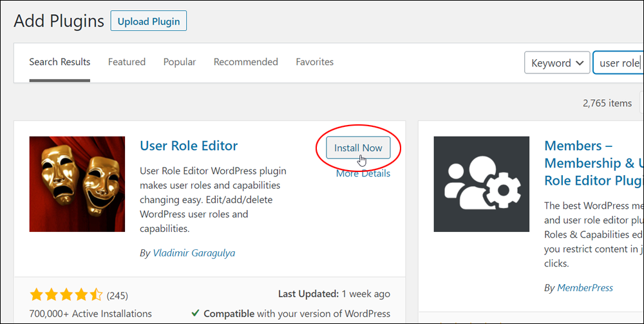Click the star rating of User Role Editor
Screen dimensions: 644x324
(x=66, y=295)
